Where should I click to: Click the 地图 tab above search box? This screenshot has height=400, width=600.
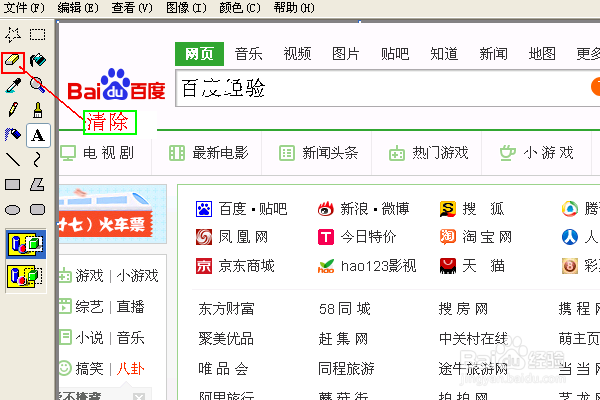[x=542, y=54]
